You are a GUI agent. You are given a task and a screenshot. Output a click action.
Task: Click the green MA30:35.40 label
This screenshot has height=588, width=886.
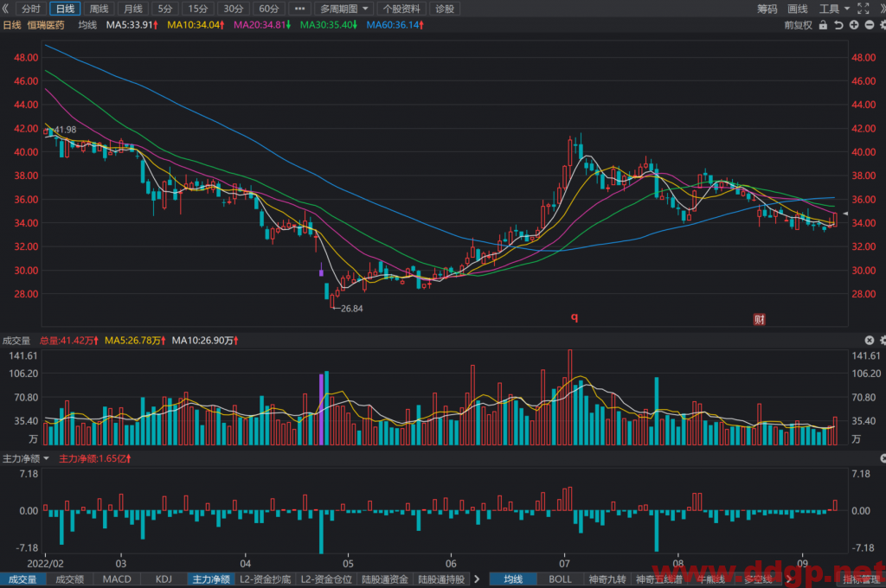[x=328, y=25]
